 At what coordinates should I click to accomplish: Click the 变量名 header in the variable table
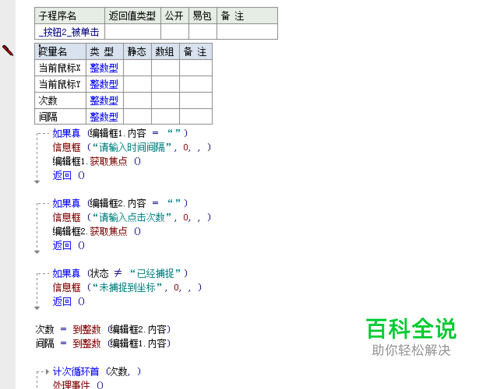tap(60, 52)
